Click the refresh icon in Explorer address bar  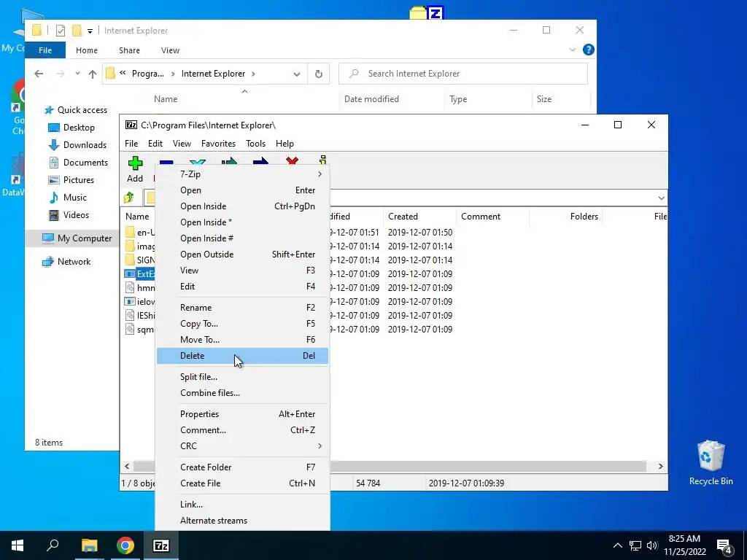318,74
